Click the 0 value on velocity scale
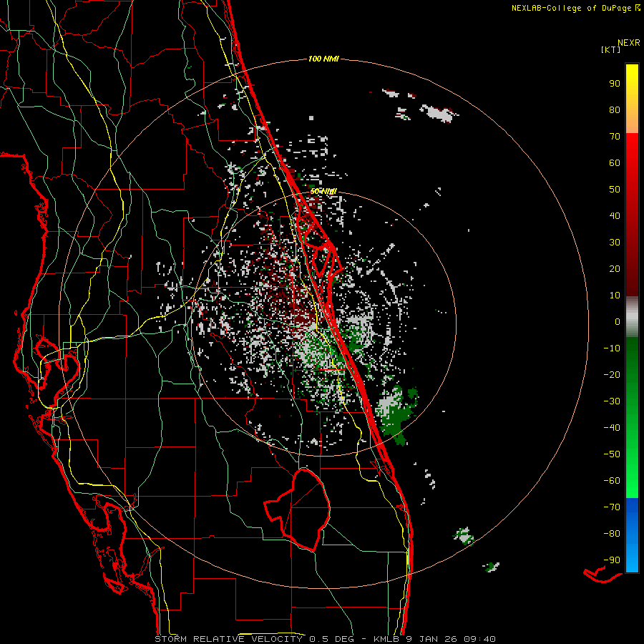Screen dimensions: 644x644 click(618, 322)
